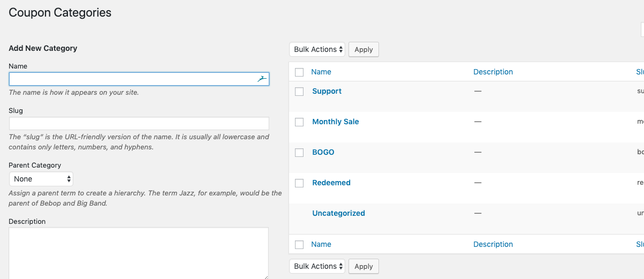This screenshot has width=644, height=279.
Task: Toggle the Redeemed row checkbox
Action: pos(299,183)
